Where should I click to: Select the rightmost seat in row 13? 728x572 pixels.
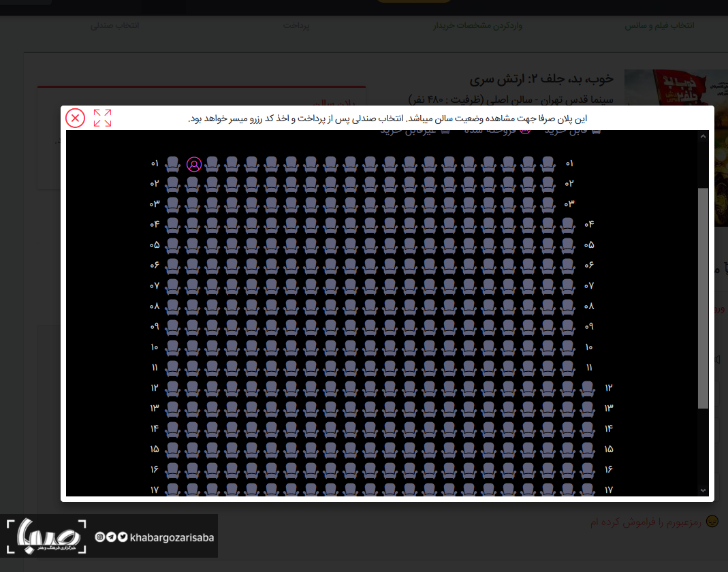coord(587,409)
